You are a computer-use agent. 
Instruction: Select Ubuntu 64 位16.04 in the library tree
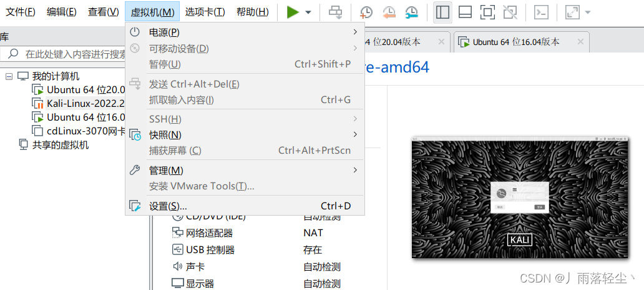coord(85,117)
